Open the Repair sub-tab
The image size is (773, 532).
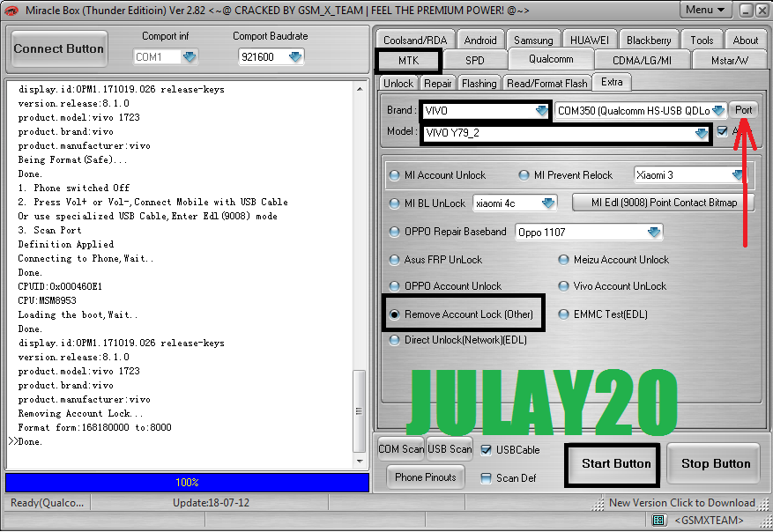click(x=438, y=84)
